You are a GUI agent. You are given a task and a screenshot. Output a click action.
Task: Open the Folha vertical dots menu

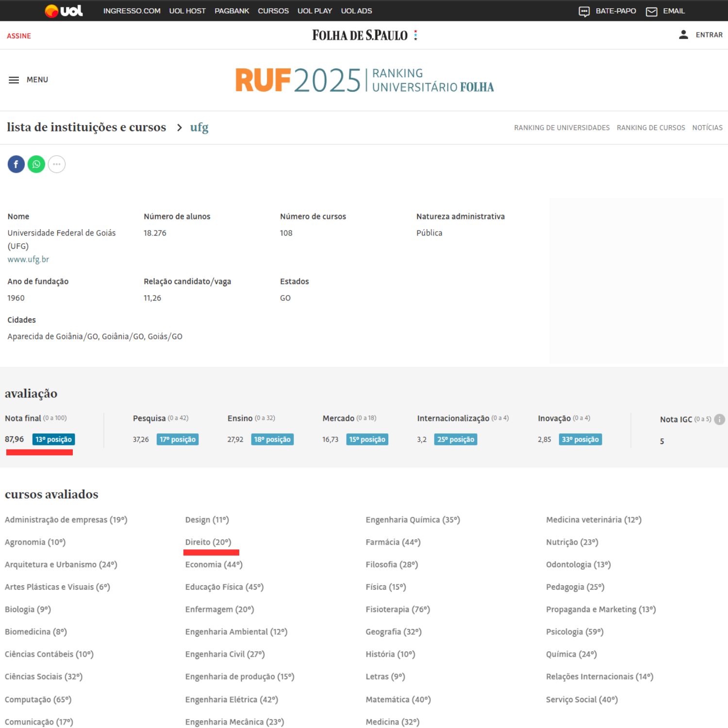tap(415, 34)
